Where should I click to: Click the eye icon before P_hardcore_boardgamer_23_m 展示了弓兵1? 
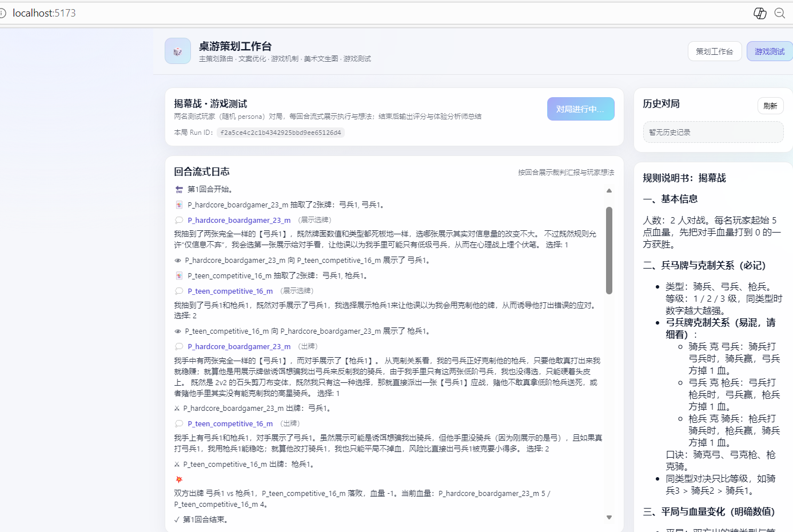coord(178,261)
